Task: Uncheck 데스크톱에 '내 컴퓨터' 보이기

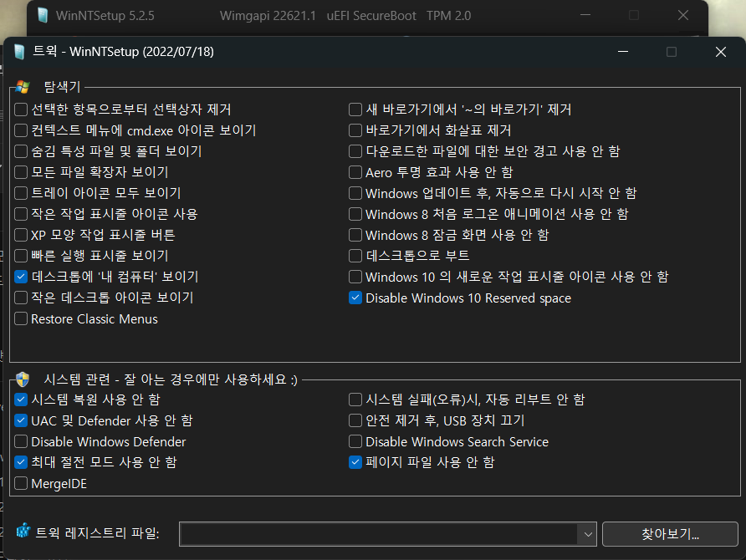Action: (21, 277)
